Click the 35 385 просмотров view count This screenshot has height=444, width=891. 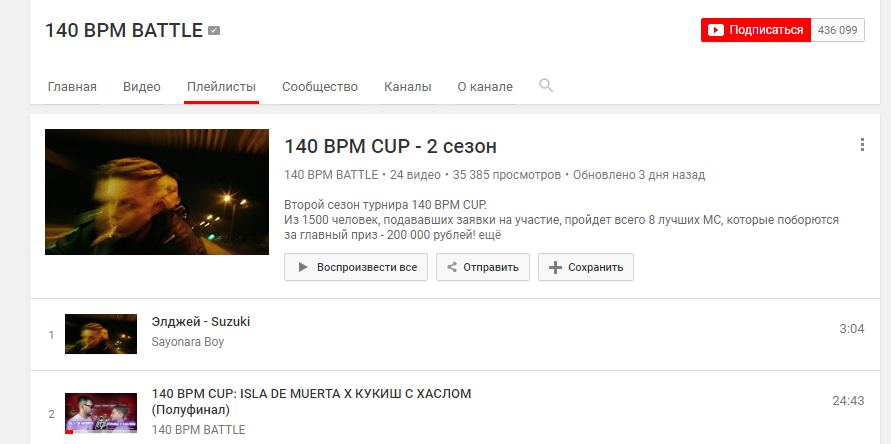coord(507,175)
